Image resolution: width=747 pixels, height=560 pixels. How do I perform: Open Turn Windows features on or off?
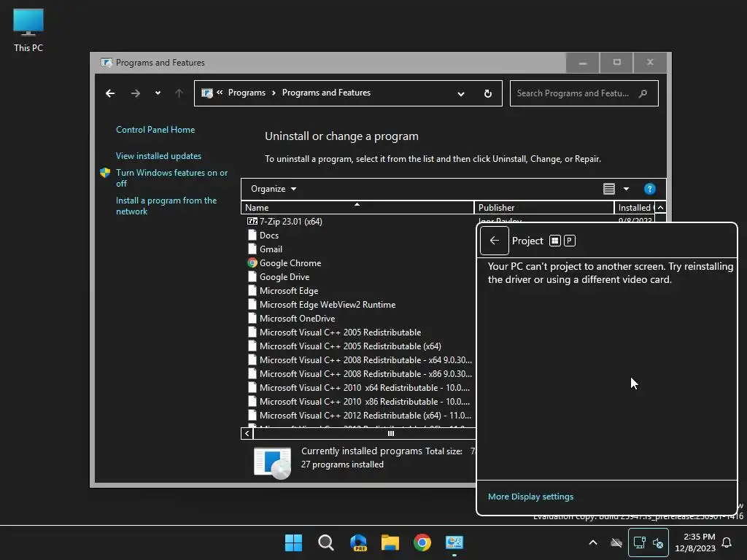click(171, 178)
